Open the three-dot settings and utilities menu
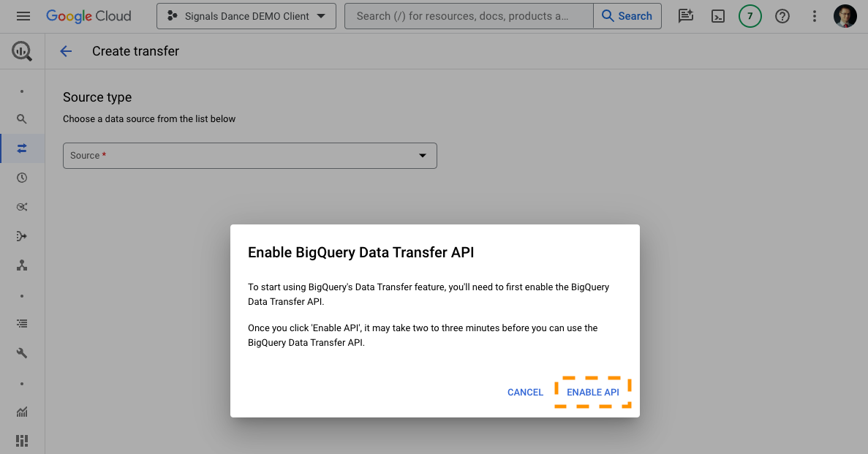 point(815,16)
